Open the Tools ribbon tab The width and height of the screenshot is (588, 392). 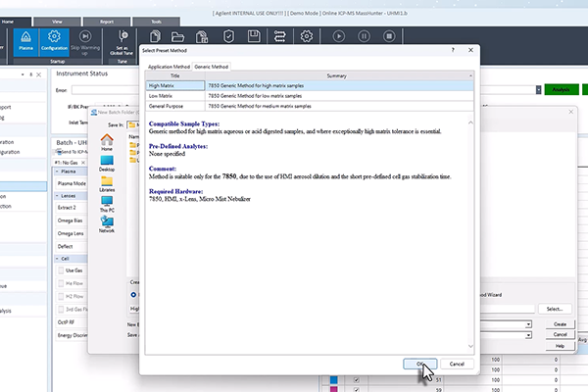point(157,22)
